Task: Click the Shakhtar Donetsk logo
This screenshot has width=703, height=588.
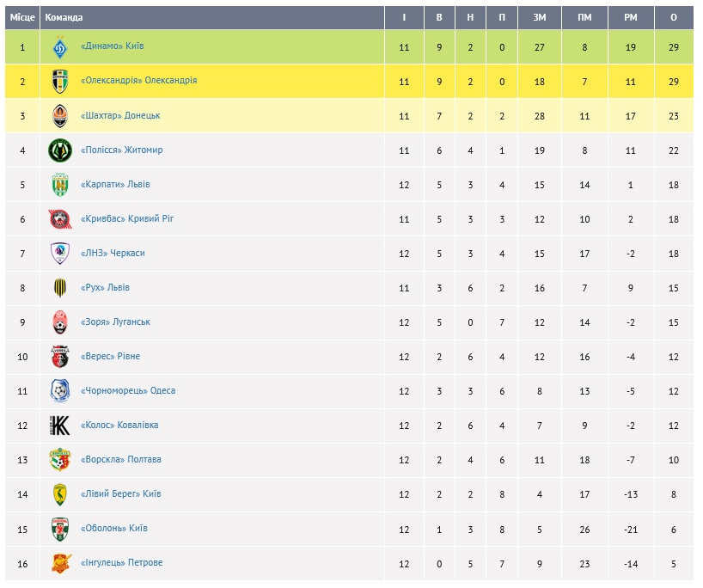Action: [x=59, y=116]
